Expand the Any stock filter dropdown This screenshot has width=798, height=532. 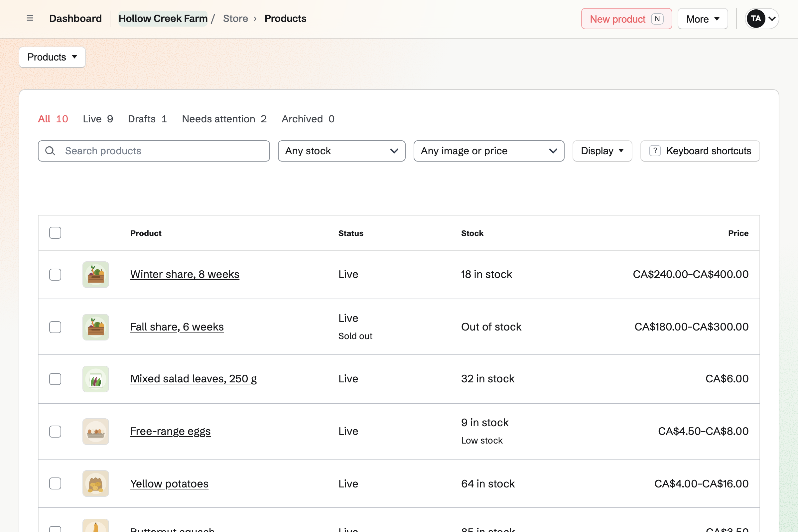coord(342,151)
